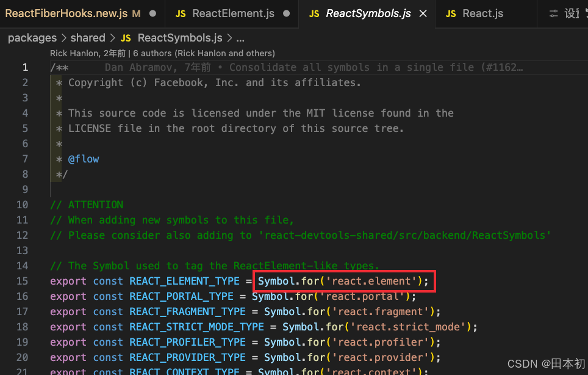Expand the breadcrumb ellipsis symbol list

coord(240,38)
